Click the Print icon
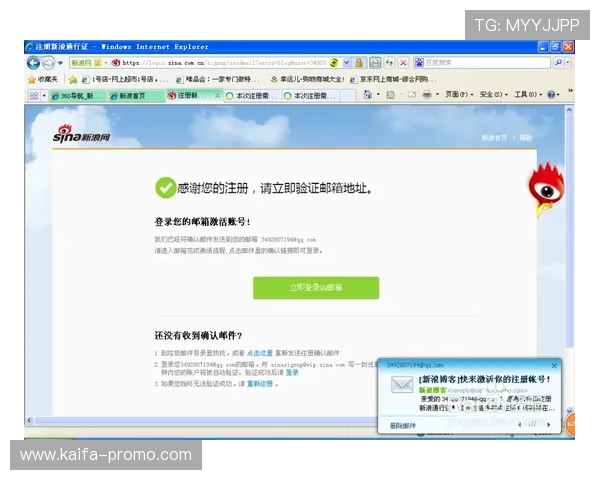This screenshot has height=480, width=600. coord(427,95)
